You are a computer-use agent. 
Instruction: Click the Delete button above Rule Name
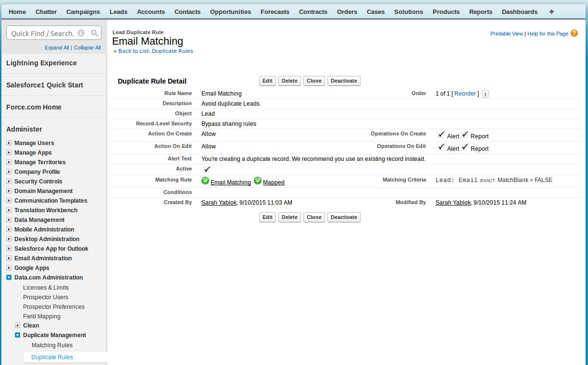coord(289,81)
